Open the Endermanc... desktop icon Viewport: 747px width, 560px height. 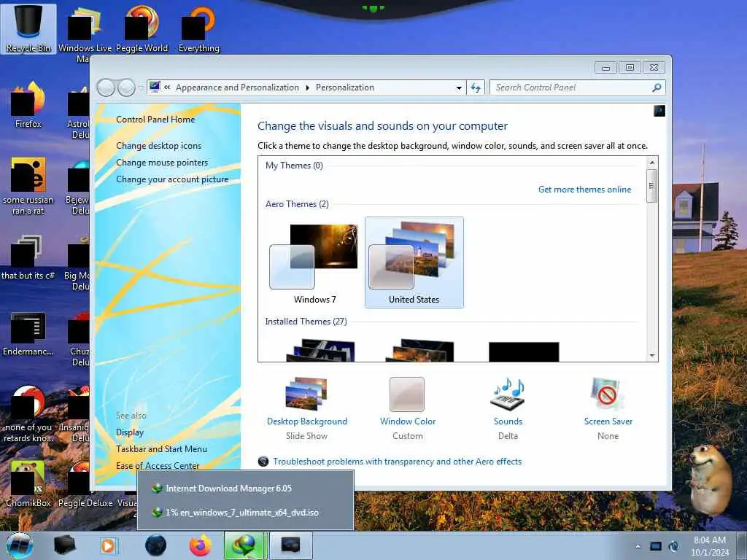[28, 333]
